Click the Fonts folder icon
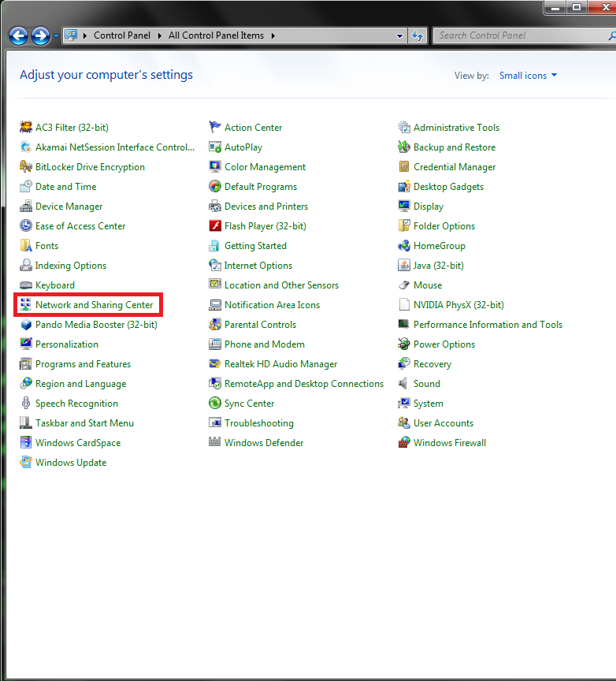Screen dimensions: 616x681 (26, 245)
